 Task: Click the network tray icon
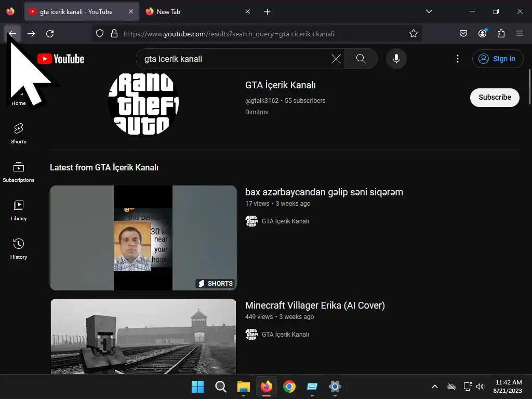pos(468,387)
